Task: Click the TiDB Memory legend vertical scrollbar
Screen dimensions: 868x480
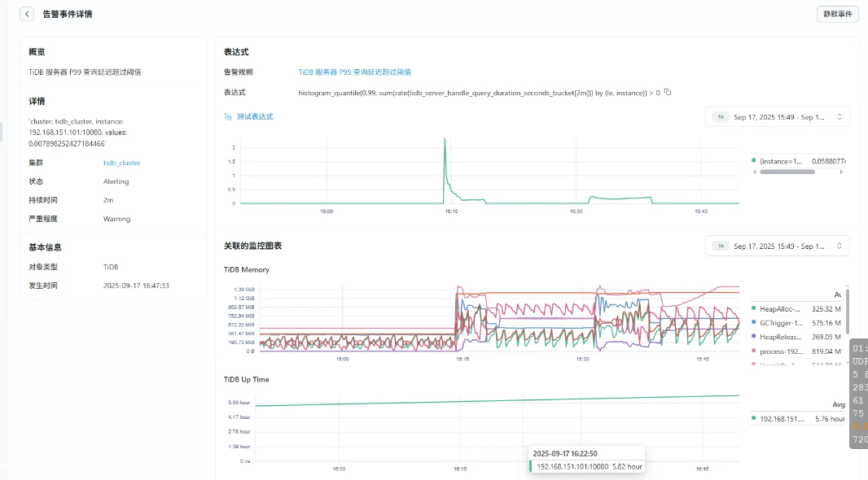Action: [x=848, y=309]
